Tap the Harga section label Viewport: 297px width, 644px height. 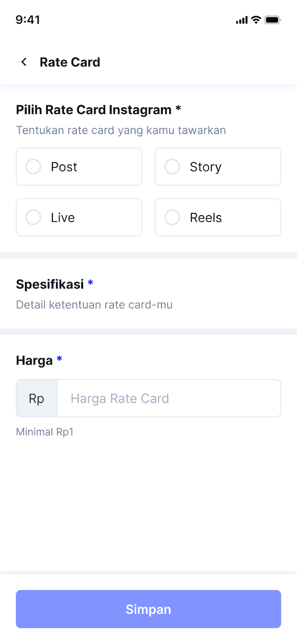click(x=34, y=361)
